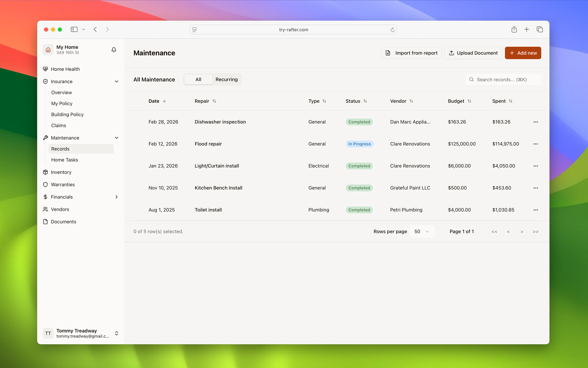Sort by Vendor column arrows
The width and height of the screenshot is (588, 368).
click(x=411, y=101)
